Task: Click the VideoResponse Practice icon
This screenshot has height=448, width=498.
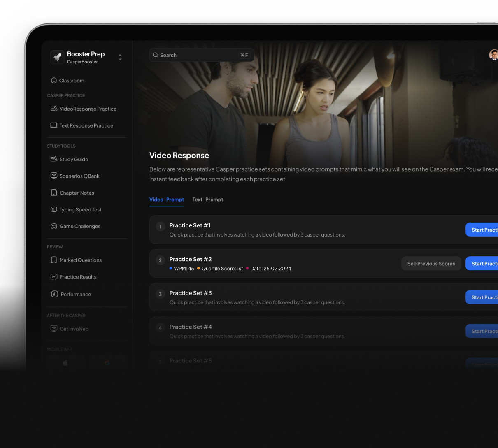Action: click(x=54, y=109)
